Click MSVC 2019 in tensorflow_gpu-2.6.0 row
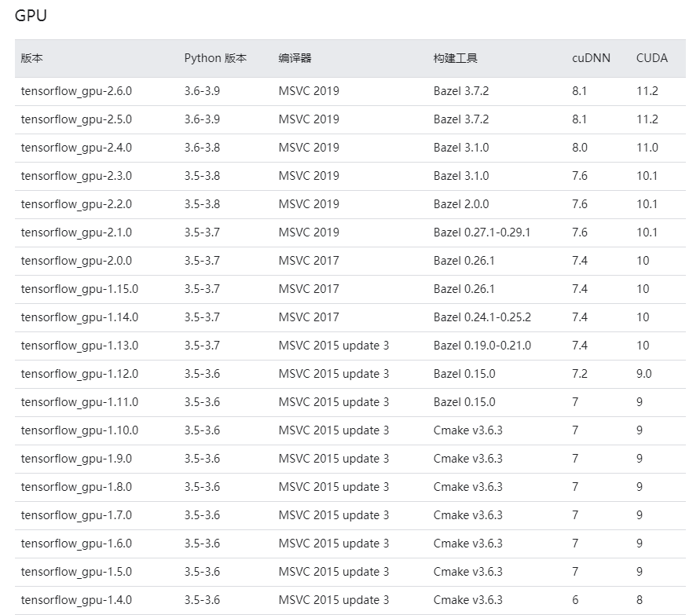Viewport: 700px width, 615px height. point(309,91)
